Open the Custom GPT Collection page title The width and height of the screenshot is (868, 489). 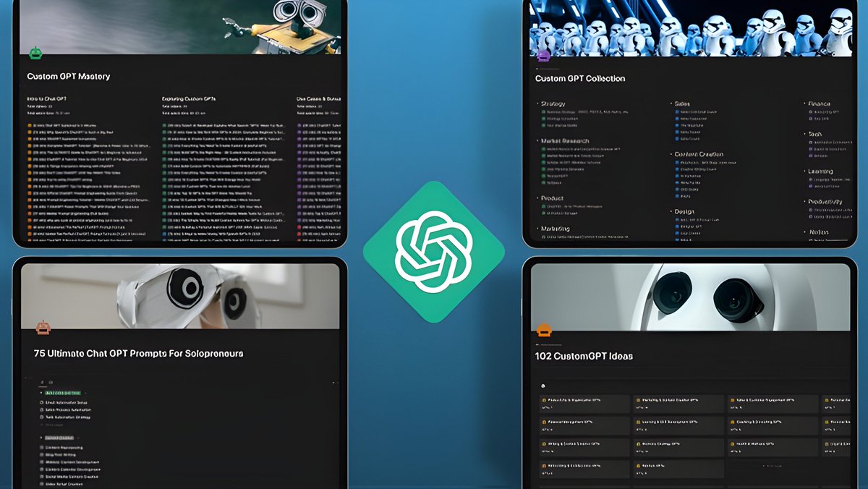(580, 78)
